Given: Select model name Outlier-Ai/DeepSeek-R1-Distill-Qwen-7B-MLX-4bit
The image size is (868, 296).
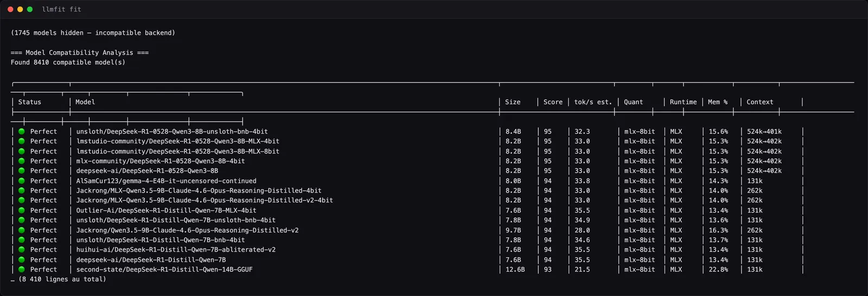Looking at the screenshot, I should coord(166,210).
